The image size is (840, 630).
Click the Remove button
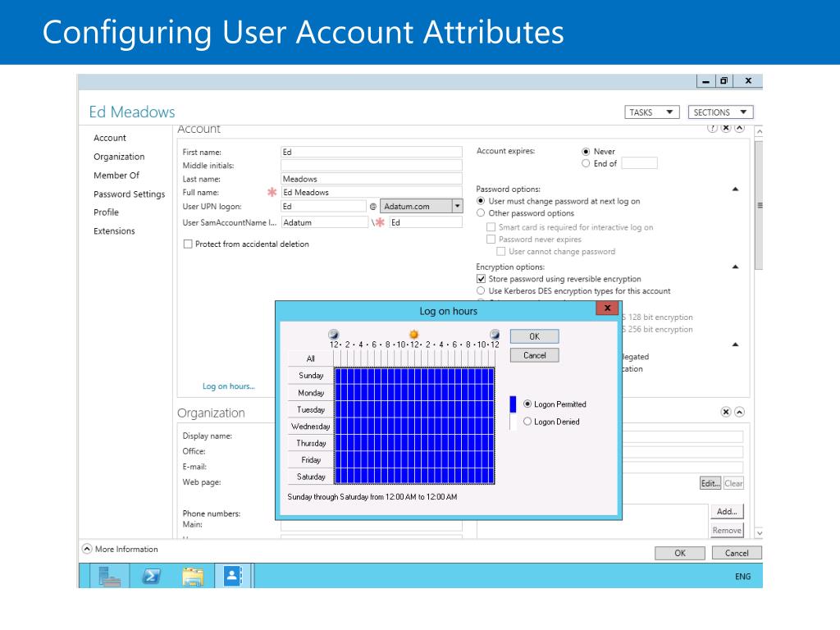(727, 531)
